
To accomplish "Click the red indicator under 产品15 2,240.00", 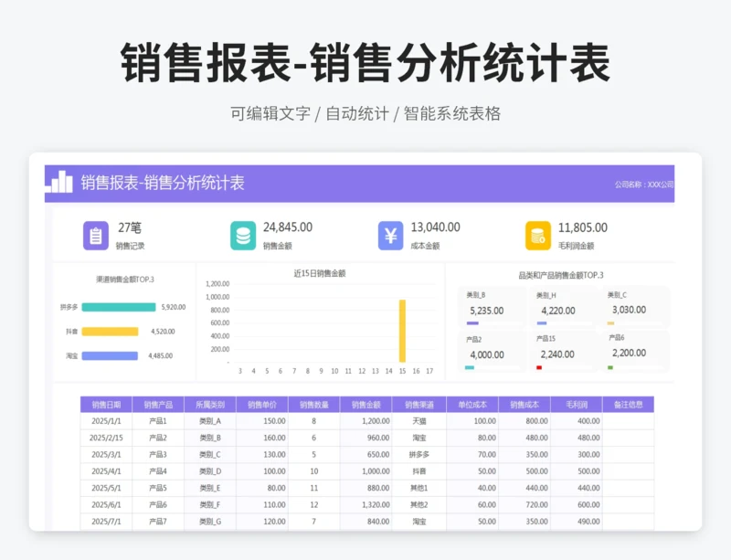I will [x=539, y=367].
